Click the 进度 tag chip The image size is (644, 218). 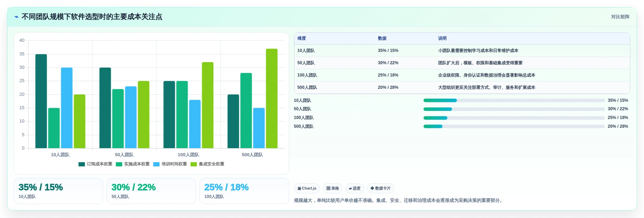click(x=355, y=189)
